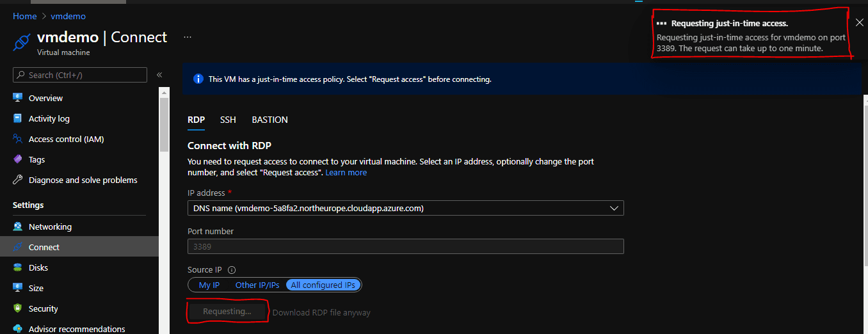Click the Connect with RDP heading
This screenshot has height=334, width=868.
coord(229,146)
